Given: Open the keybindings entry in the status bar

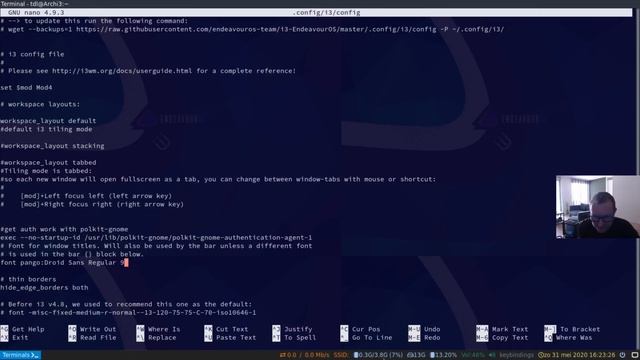Looking at the screenshot, I should point(516,355).
